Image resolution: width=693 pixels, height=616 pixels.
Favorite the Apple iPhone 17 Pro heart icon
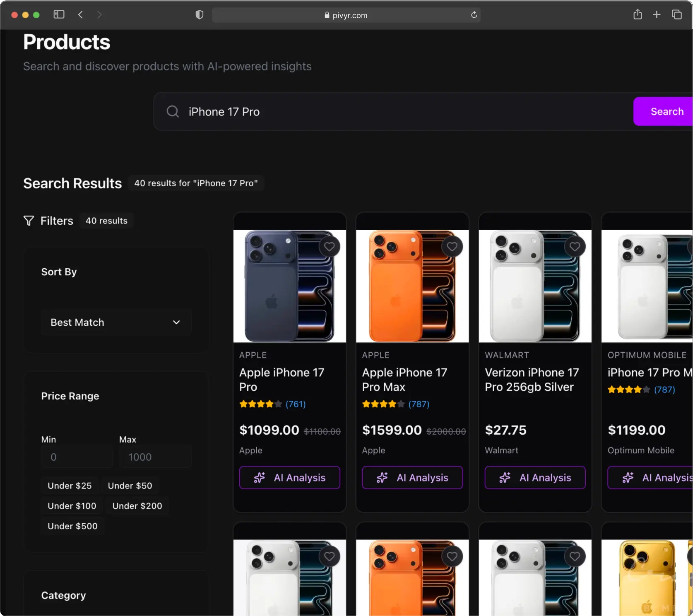point(329,247)
